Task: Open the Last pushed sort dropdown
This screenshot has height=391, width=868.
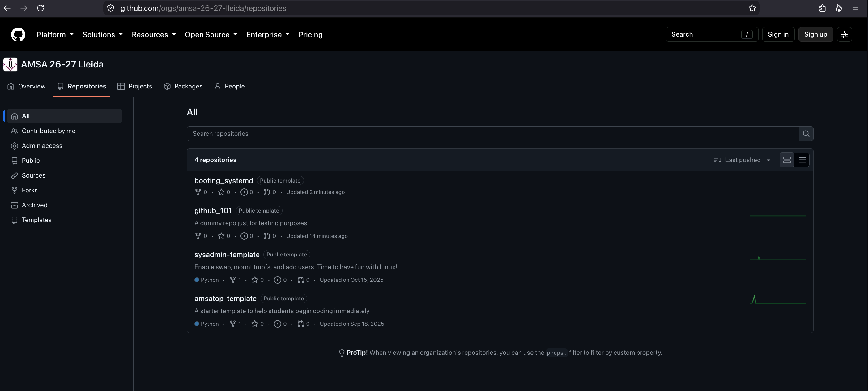Action: (742, 160)
